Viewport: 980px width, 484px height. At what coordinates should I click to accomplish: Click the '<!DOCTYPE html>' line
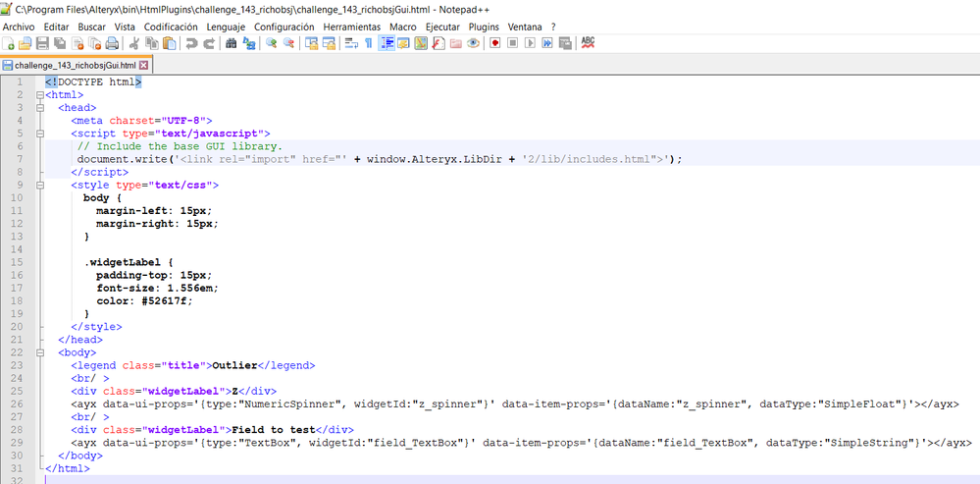pyautogui.click(x=93, y=81)
